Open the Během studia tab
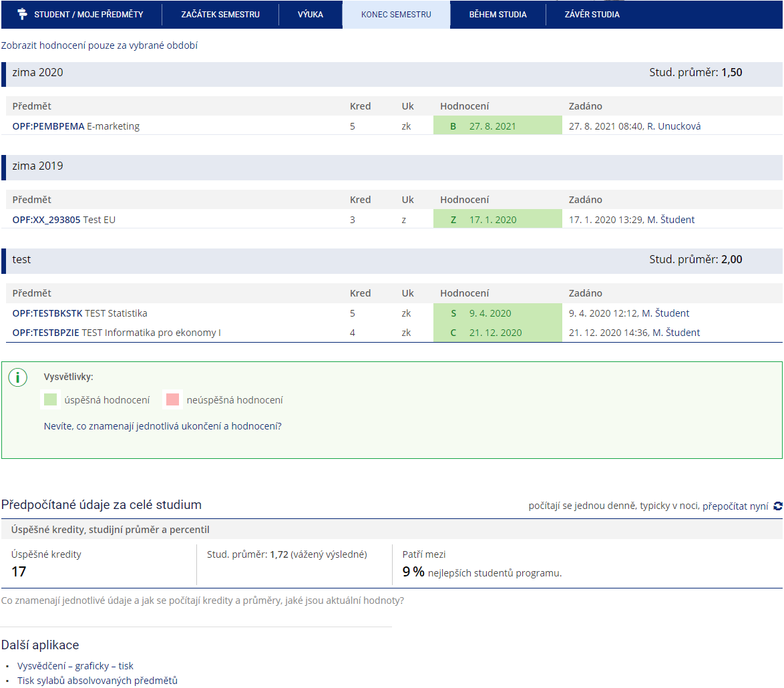Viewport: 784px width, 688px height. [498, 15]
